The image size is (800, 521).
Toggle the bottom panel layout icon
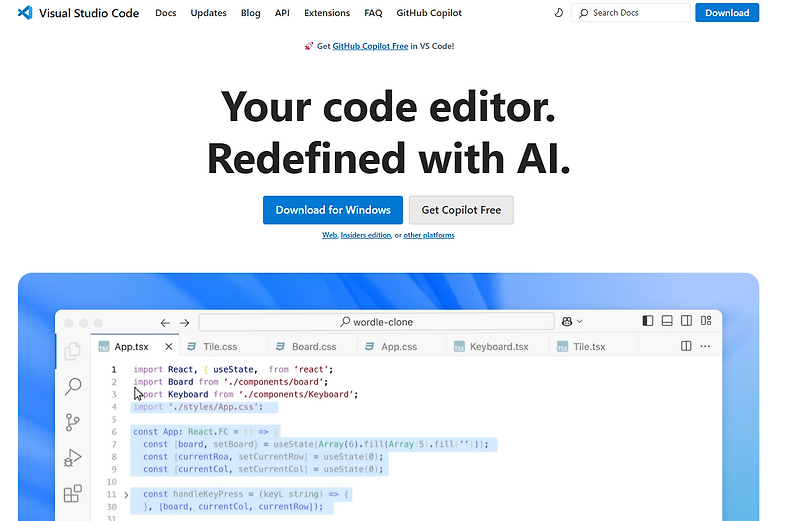point(667,320)
